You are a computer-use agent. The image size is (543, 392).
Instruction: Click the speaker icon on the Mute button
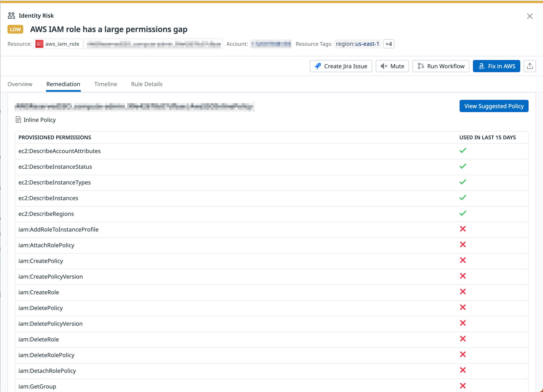pos(384,66)
